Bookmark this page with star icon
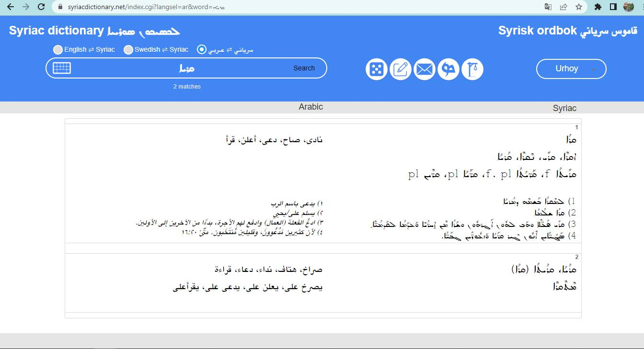The height and width of the screenshot is (349, 644). [x=578, y=7]
